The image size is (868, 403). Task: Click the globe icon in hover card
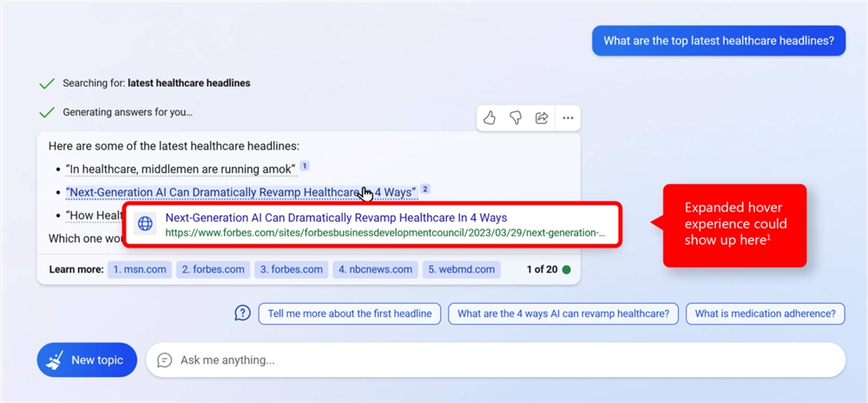pos(145,223)
